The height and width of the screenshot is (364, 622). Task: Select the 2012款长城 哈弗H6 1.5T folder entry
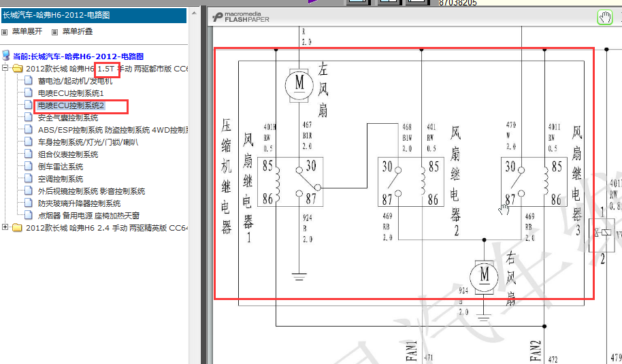point(107,69)
